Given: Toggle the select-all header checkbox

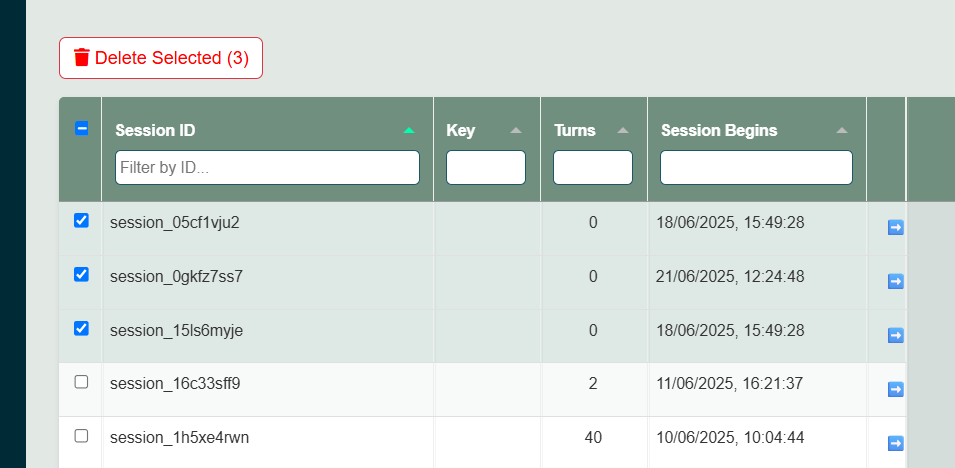Looking at the screenshot, I should [82, 128].
